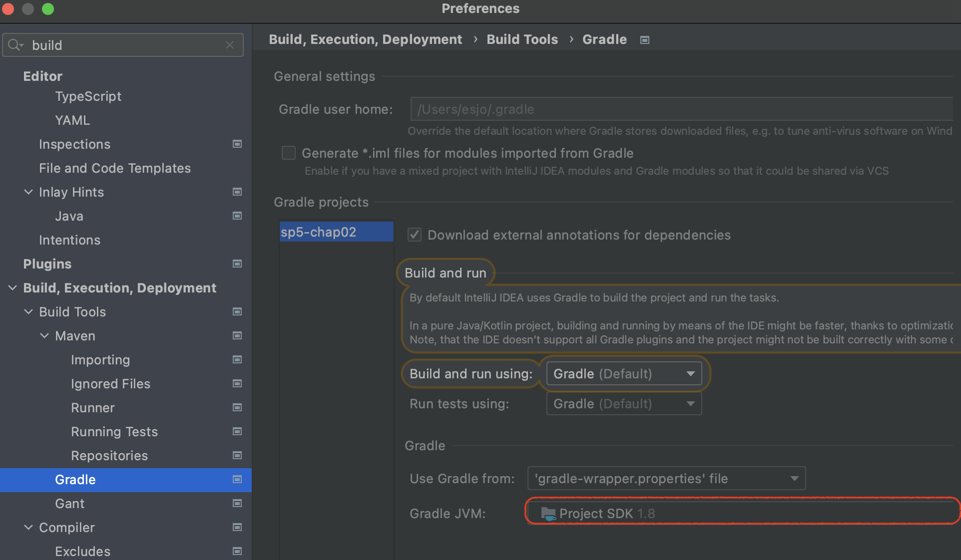Click Build, Execution, Deployment breadcrumb
Image resolution: width=961 pixels, height=560 pixels.
point(365,39)
